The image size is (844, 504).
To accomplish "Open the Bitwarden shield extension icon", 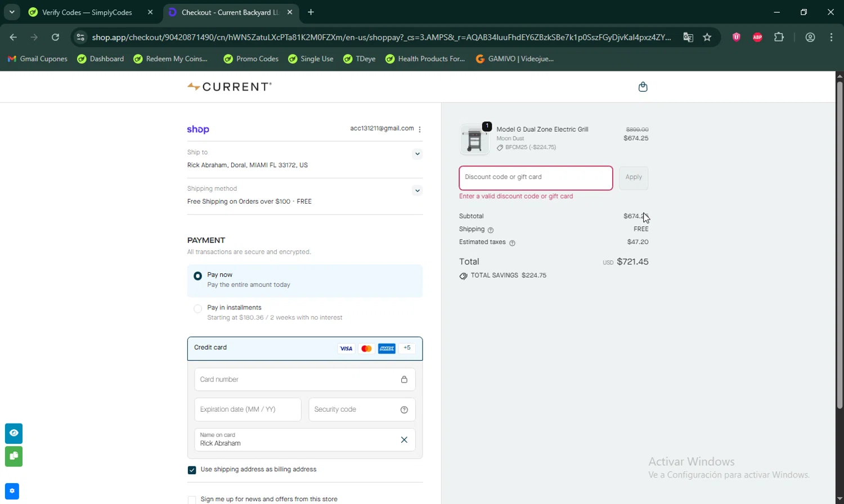I will 736,37.
